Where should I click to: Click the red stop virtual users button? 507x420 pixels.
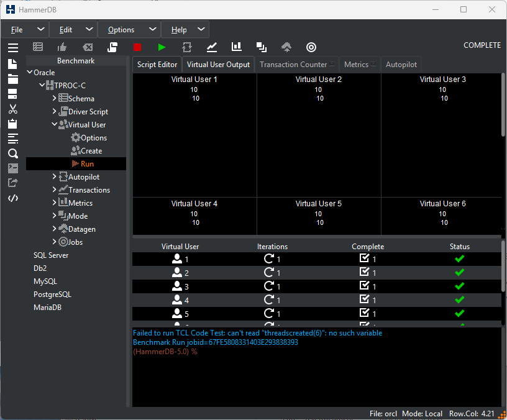pos(137,47)
